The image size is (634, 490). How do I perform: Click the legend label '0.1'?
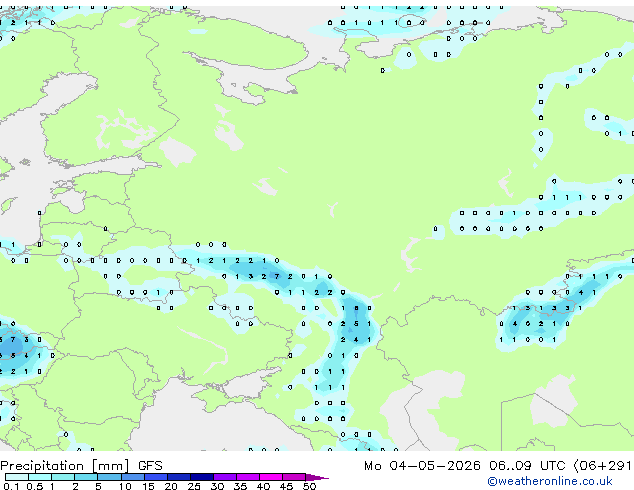tap(11, 486)
